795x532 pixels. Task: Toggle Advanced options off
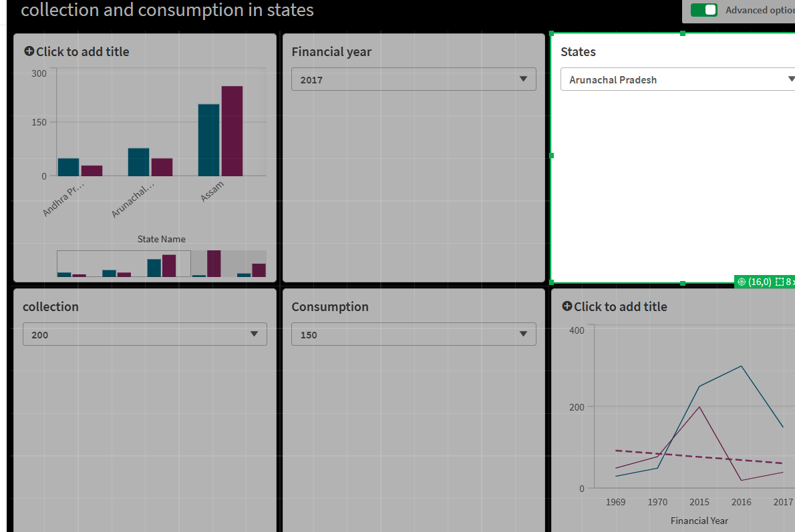click(x=703, y=11)
